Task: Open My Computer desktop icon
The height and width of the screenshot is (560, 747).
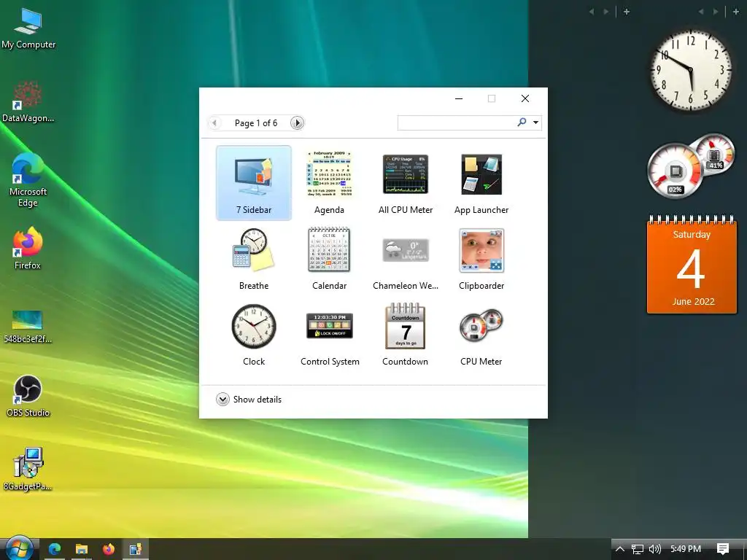Action: tap(28, 28)
